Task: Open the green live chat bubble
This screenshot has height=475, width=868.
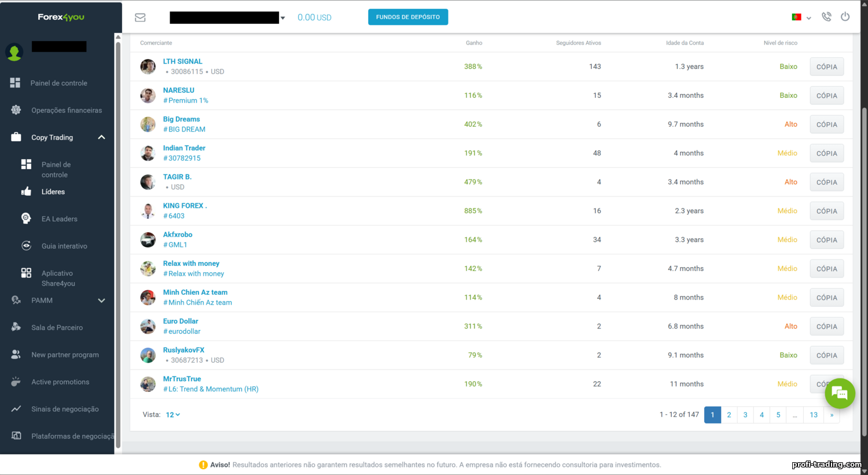Action: click(840, 393)
